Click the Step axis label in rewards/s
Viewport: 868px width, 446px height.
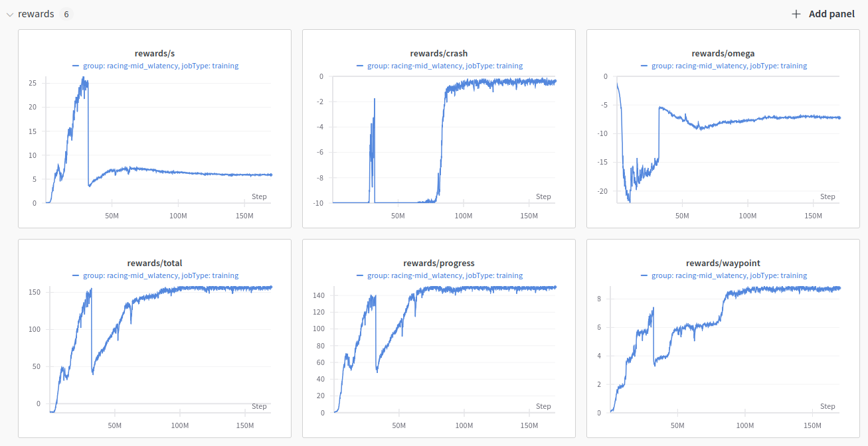click(259, 196)
